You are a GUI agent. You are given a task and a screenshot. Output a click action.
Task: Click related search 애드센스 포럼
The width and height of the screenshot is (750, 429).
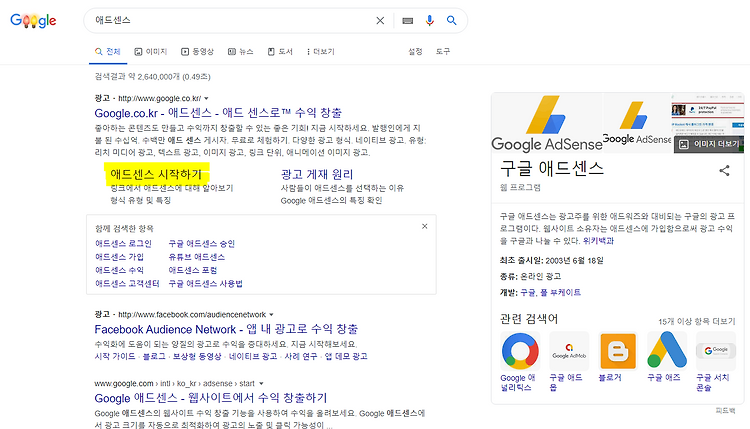193,270
